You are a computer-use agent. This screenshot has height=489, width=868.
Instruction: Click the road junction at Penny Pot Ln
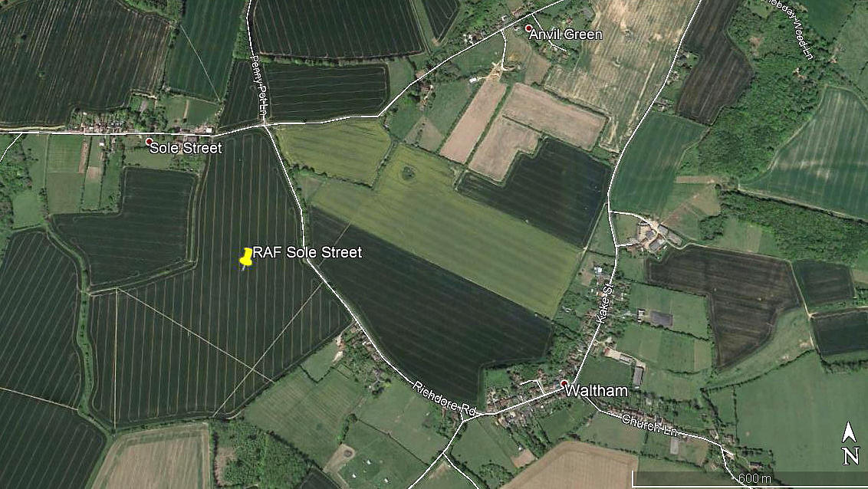(x=265, y=126)
